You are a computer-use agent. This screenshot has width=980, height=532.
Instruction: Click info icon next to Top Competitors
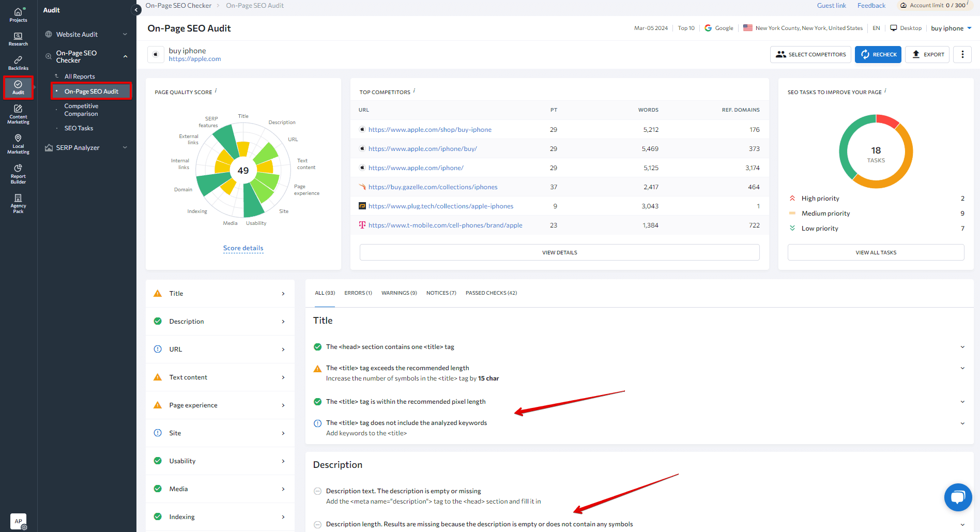pos(414,90)
